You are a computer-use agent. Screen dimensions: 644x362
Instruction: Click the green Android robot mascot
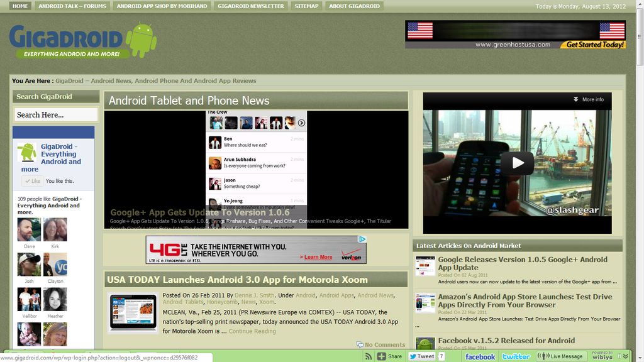pyautogui.click(x=142, y=40)
